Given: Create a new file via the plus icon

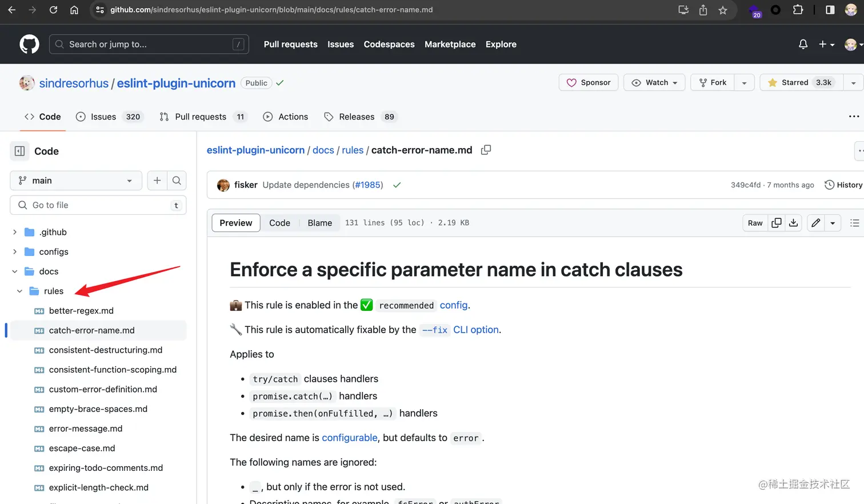Looking at the screenshot, I should pyautogui.click(x=157, y=180).
